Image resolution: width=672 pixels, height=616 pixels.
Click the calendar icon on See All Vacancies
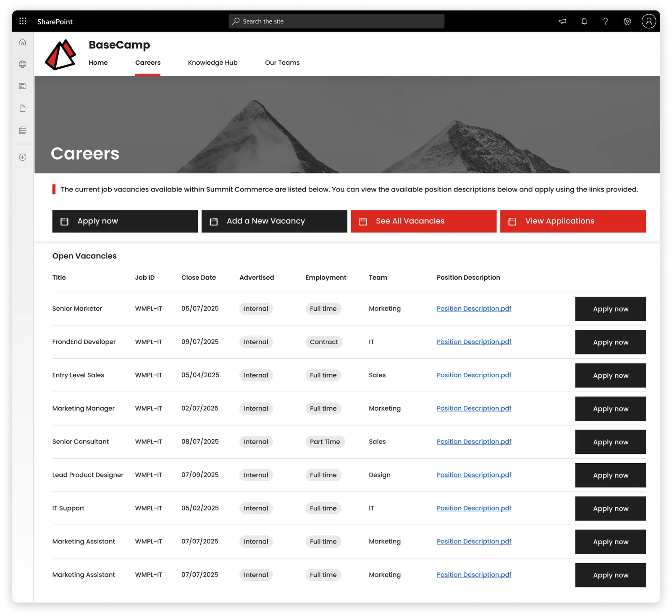363,221
